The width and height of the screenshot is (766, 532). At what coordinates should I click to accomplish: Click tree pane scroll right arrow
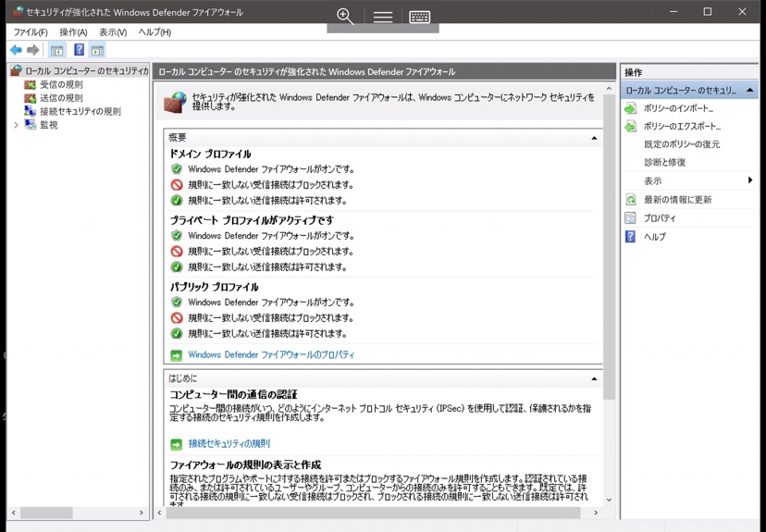tap(142, 513)
